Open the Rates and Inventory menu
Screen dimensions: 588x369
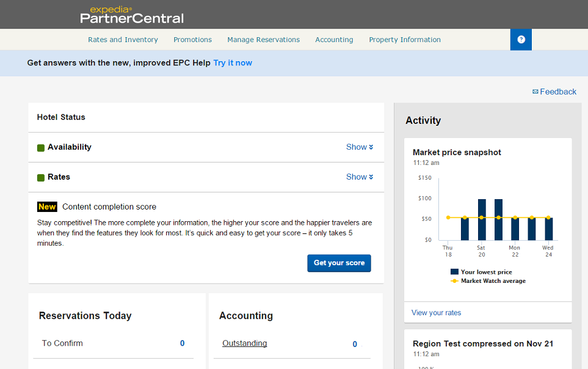pyautogui.click(x=123, y=40)
